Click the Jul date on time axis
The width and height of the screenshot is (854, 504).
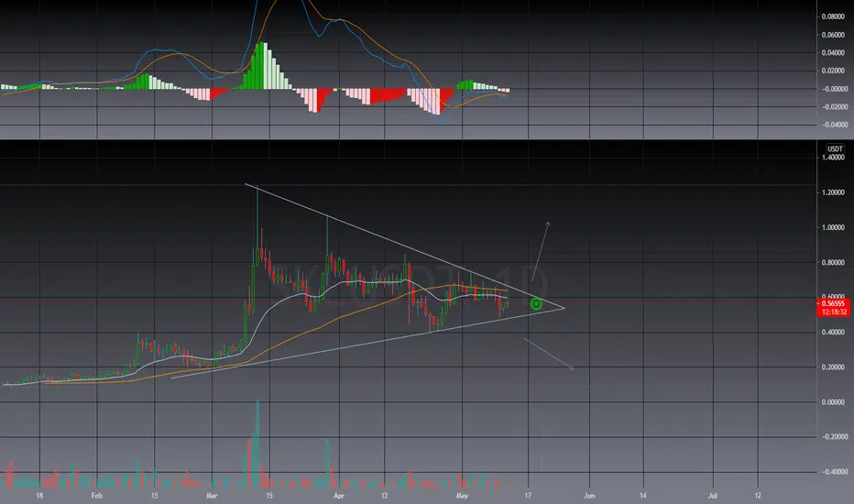point(712,495)
